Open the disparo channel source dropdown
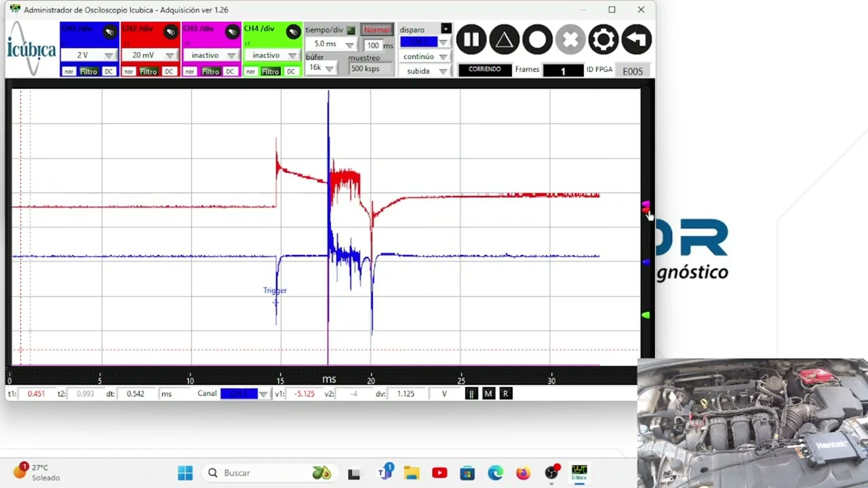Screen dimensions: 868x488 [425, 42]
